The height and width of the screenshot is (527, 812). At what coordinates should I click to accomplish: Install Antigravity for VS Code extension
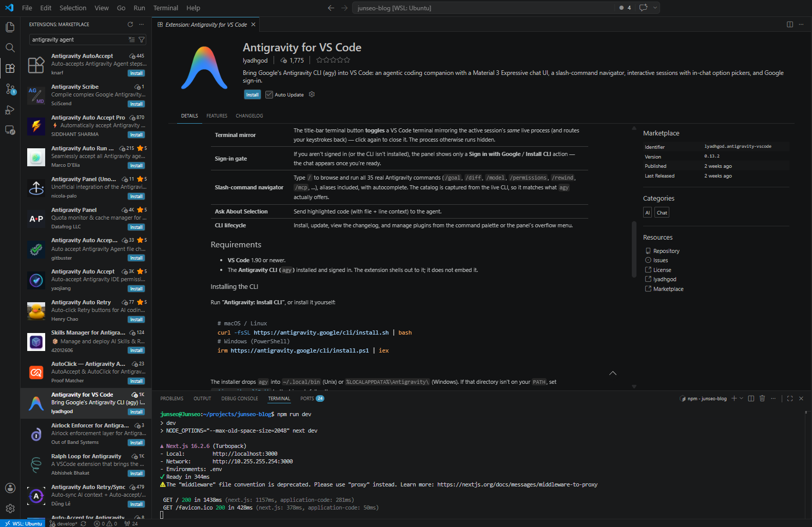[252, 94]
